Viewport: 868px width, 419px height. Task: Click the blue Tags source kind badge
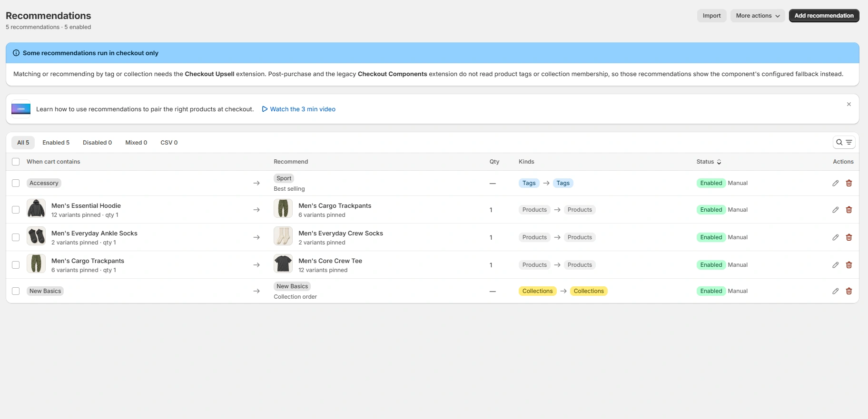529,183
